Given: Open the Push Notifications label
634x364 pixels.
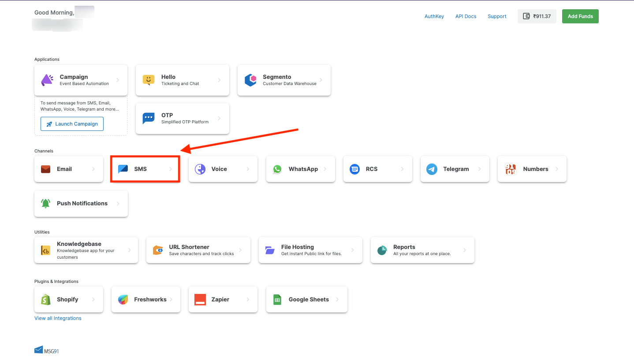Looking at the screenshot, I should coord(82,204).
